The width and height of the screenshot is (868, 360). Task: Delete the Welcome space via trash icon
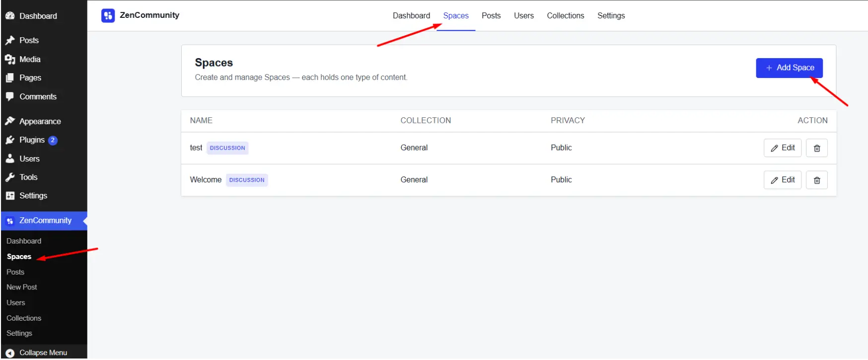tap(817, 180)
